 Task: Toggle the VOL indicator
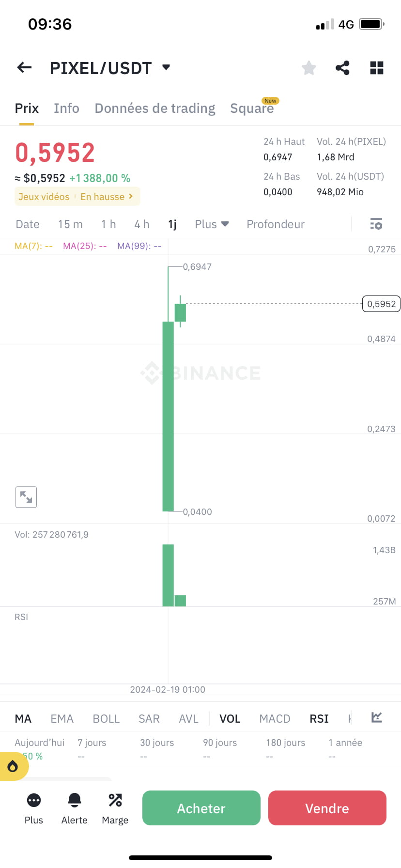[x=230, y=719]
